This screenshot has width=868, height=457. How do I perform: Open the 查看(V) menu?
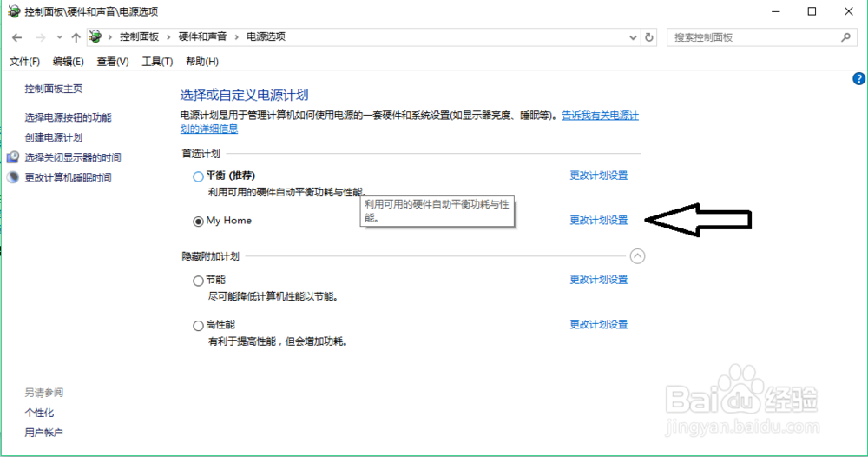(113, 62)
